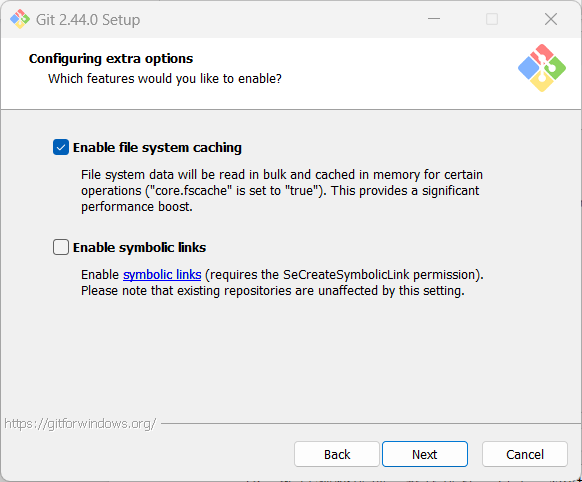Close the Git 2.44.0 Setup dialog
The height and width of the screenshot is (482, 582).
[551, 19]
